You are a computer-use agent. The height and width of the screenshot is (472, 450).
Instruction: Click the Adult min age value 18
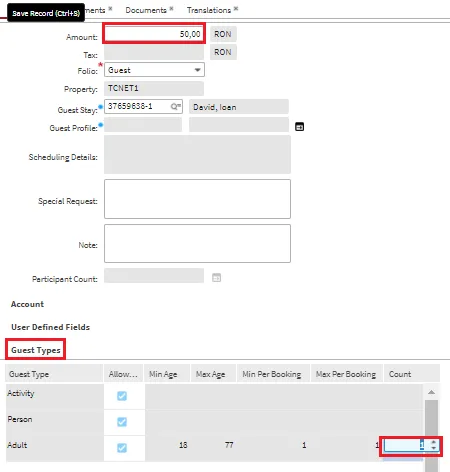pyautogui.click(x=183, y=445)
